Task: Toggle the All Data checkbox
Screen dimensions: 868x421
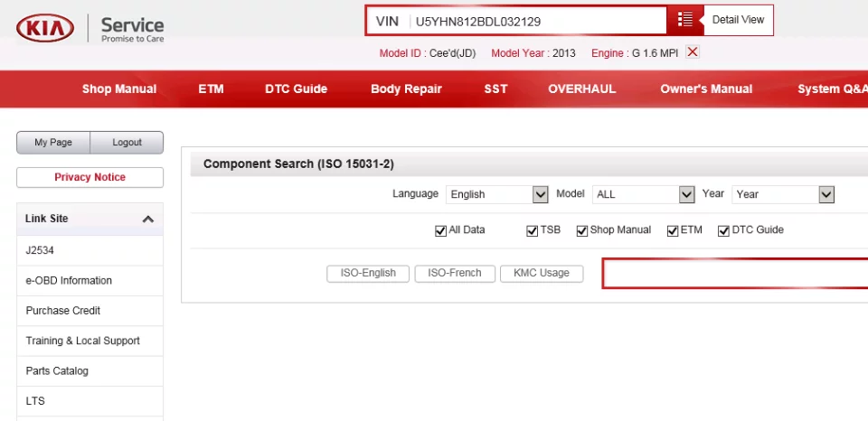Action: click(440, 231)
